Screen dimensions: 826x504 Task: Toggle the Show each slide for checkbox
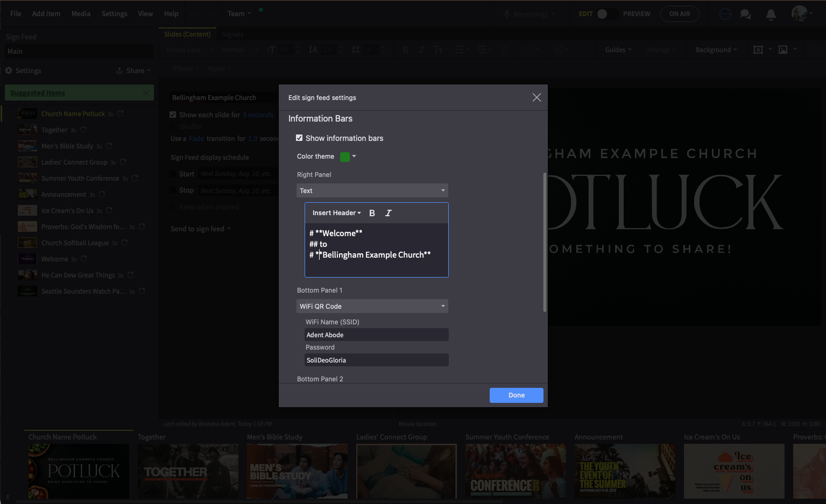173,114
